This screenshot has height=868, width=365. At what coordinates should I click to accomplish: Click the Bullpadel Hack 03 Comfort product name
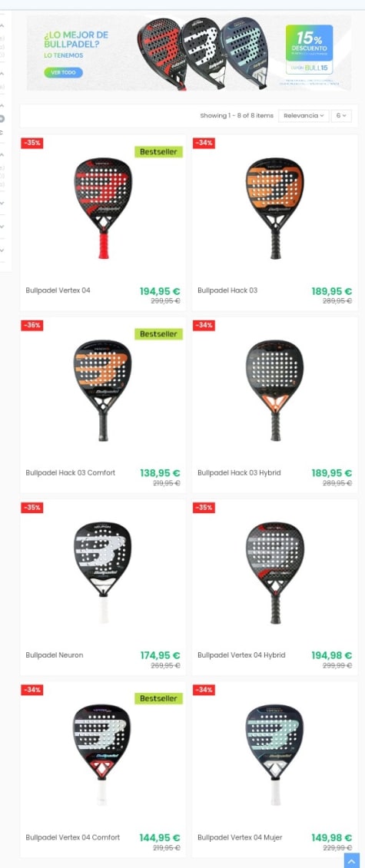click(x=71, y=472)
